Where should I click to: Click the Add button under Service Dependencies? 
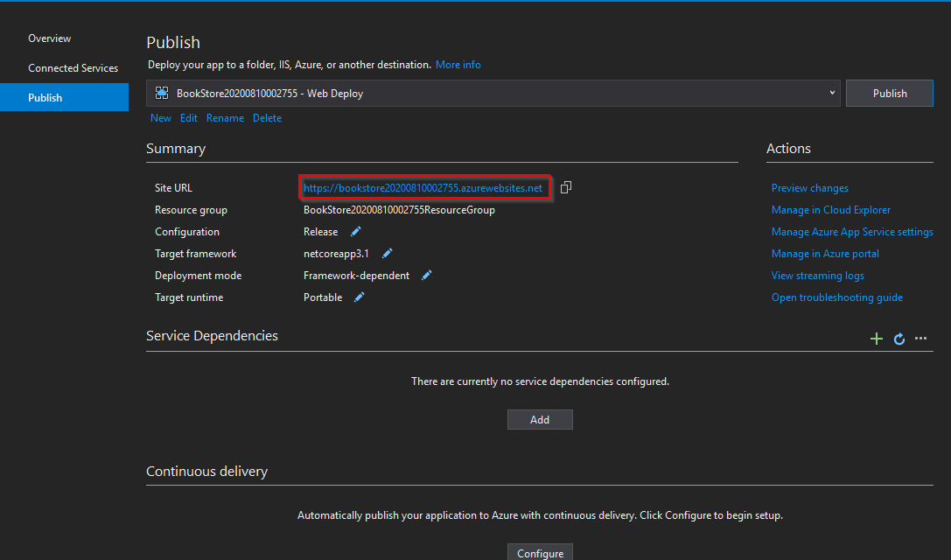click(540, 420)
